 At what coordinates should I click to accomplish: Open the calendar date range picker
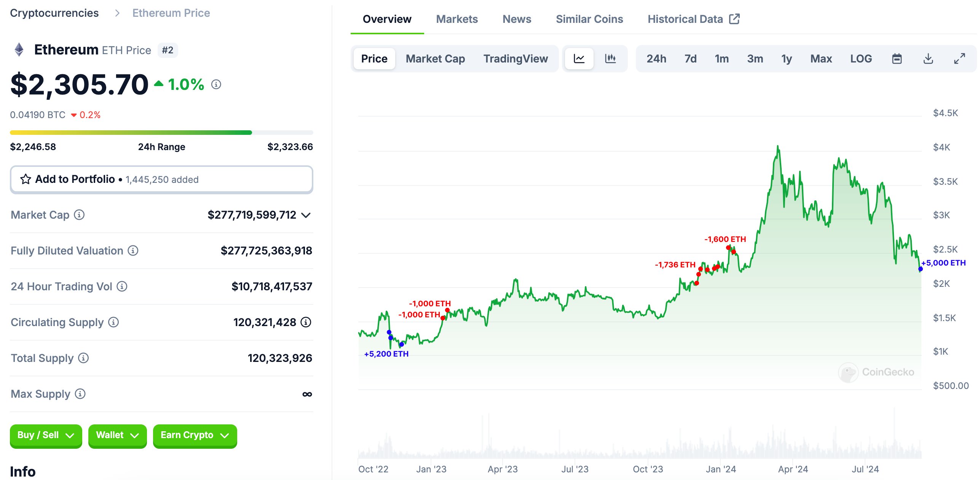point(897,59)
